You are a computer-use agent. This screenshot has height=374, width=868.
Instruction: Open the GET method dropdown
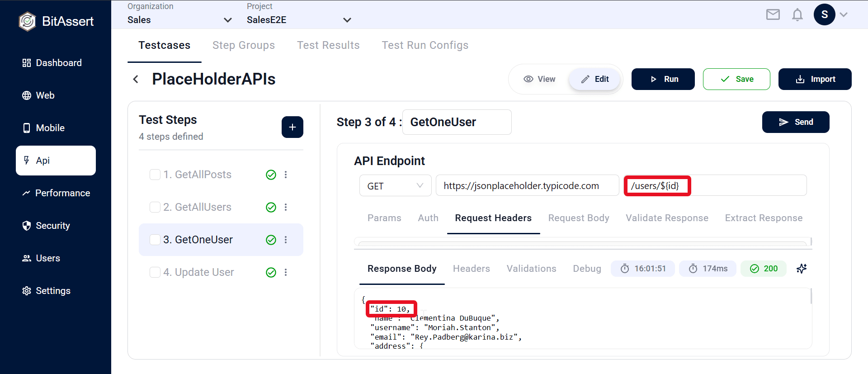tap(395, 186)
